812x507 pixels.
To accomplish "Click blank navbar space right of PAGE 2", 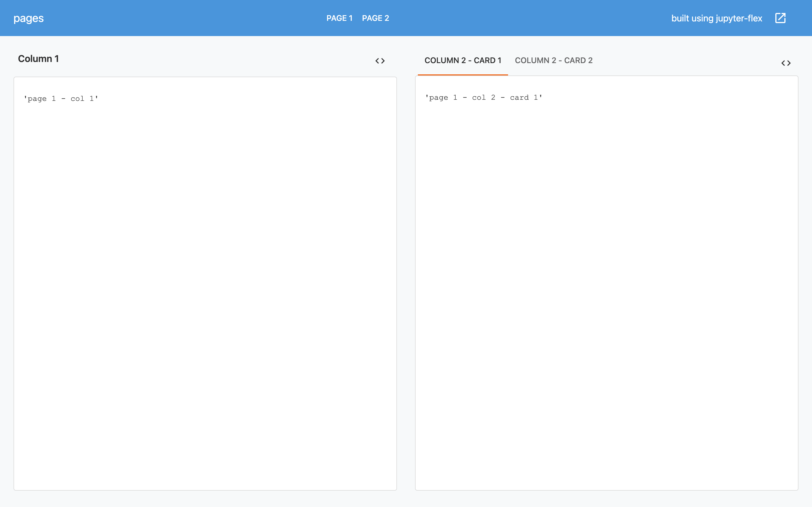I will (530, 18).
